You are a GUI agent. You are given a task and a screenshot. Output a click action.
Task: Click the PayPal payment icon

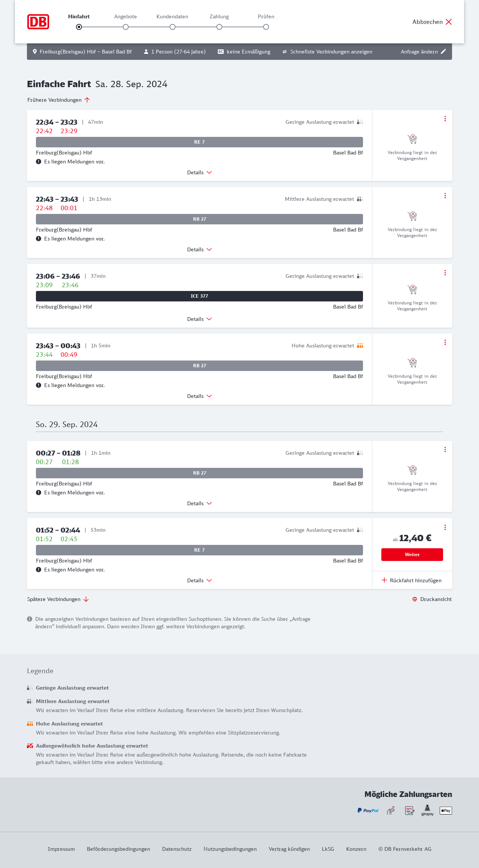(368, 810)
